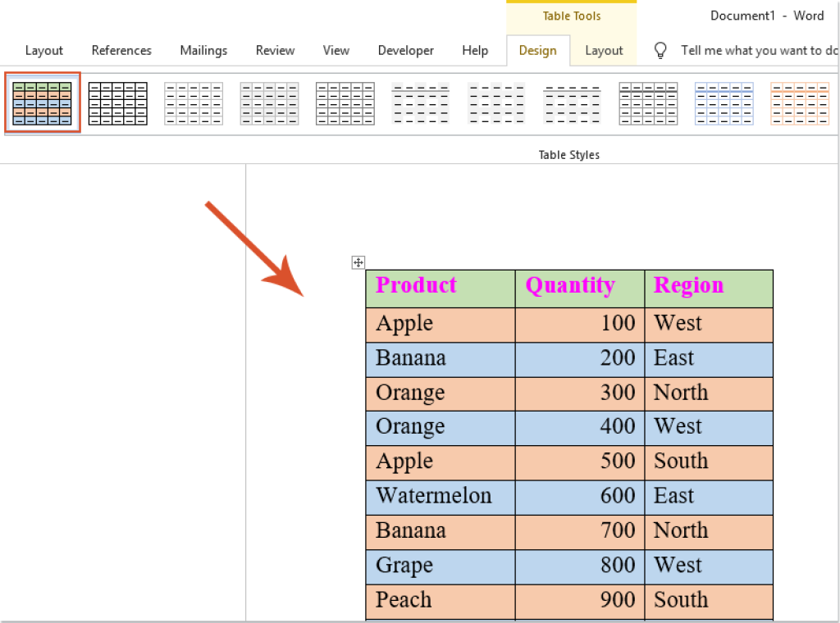Apply the black-bordered Table Grid style
Image resolution: width=840 pixels, height=623 pixels.
[x=117, y=102]
